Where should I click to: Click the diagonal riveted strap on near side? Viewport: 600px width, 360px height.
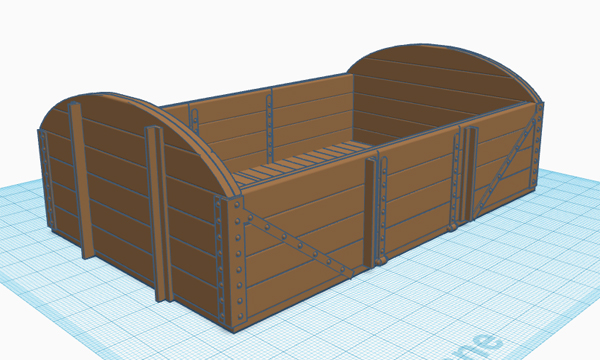tap(298, 243)
